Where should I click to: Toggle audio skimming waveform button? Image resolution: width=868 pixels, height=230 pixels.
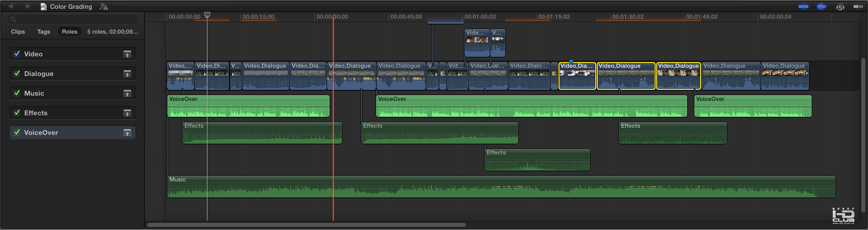coord(822,7)
